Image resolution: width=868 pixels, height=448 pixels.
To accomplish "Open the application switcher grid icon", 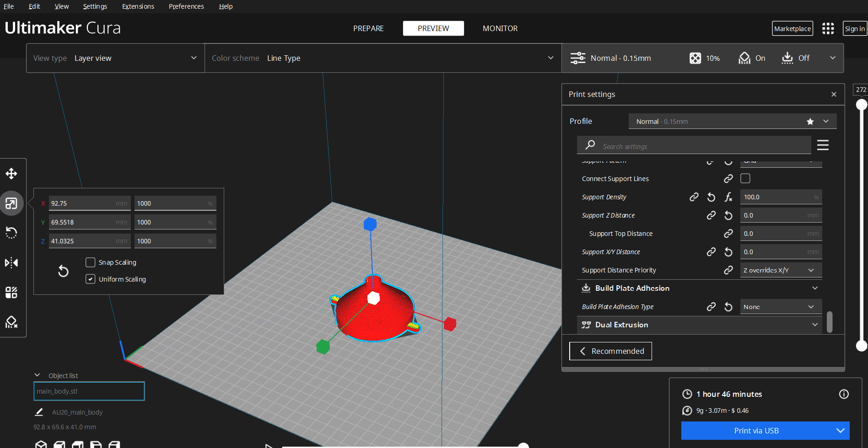I will [828, 28].
